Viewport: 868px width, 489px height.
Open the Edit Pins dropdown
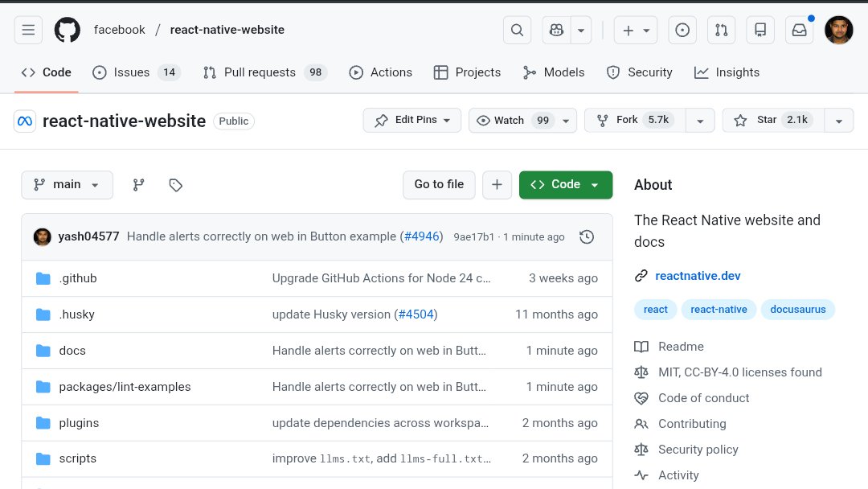pos(411,120)
